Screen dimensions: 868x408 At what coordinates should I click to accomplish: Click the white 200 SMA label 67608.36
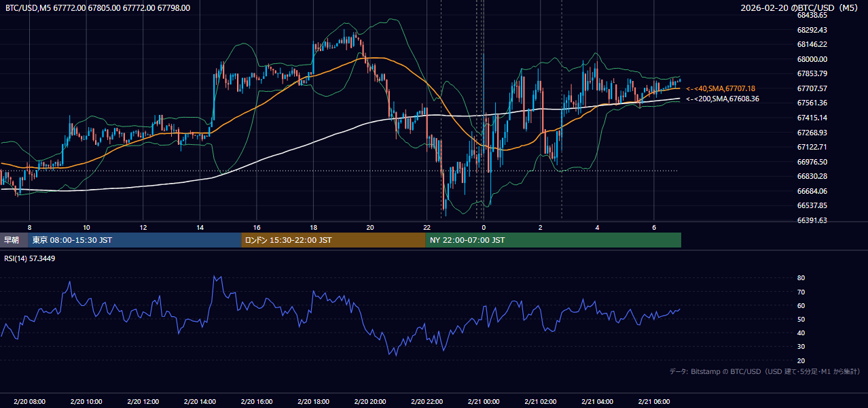click(x=722, y=99)
